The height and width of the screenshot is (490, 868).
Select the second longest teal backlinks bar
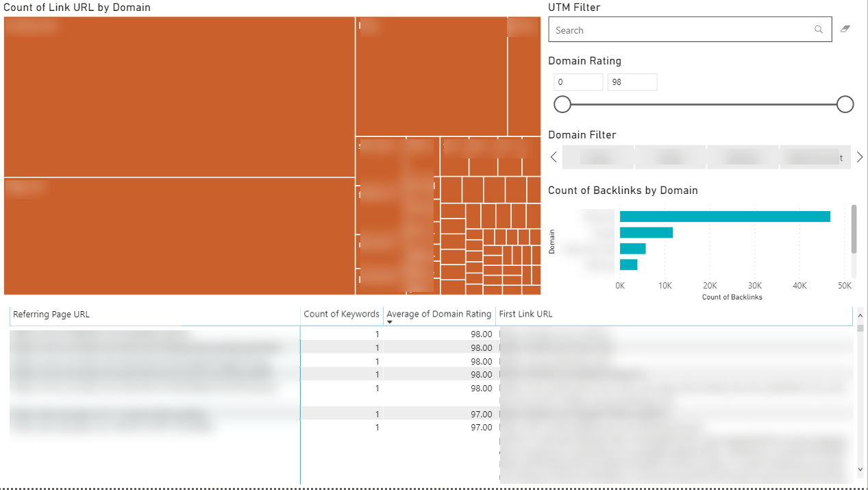point(646,232)
